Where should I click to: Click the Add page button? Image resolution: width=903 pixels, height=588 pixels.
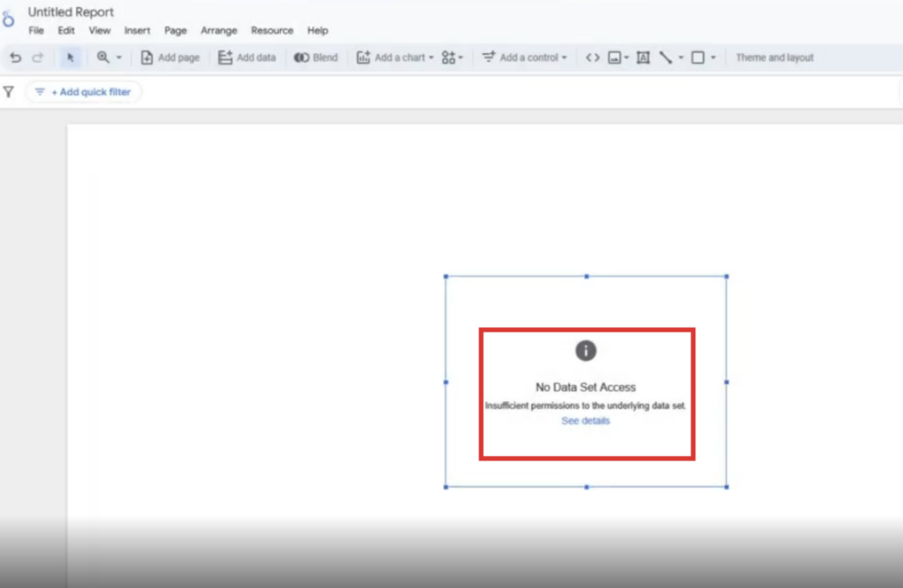(170, 58)
